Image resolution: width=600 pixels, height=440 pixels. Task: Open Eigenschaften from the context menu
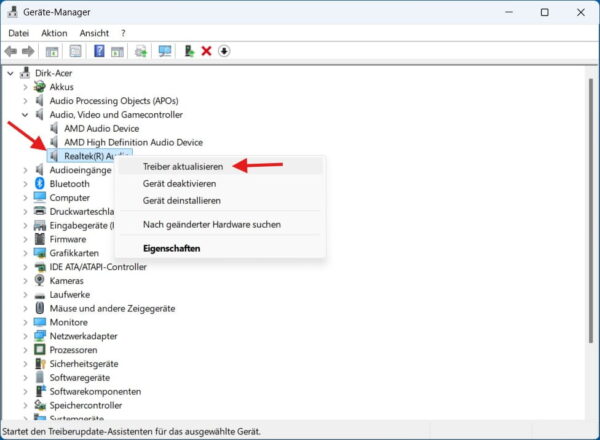(x=220, y=248)
